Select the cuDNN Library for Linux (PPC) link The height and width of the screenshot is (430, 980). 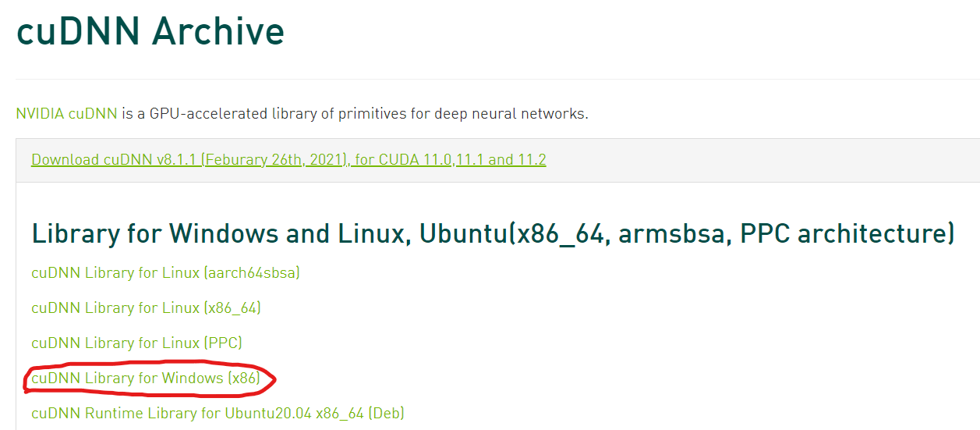coord(136,343)
